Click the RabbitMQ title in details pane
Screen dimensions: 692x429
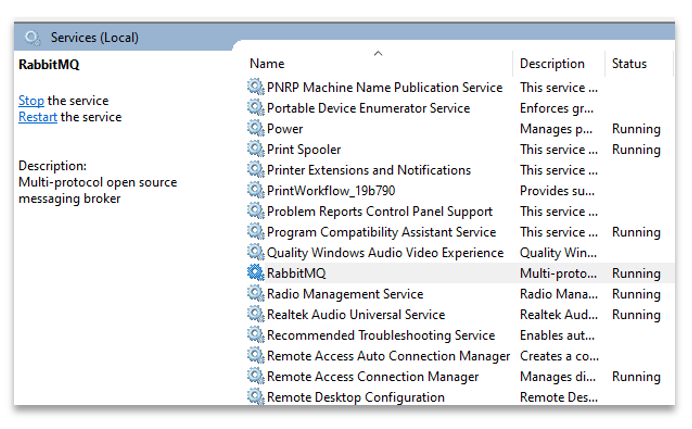coord(49,64)
